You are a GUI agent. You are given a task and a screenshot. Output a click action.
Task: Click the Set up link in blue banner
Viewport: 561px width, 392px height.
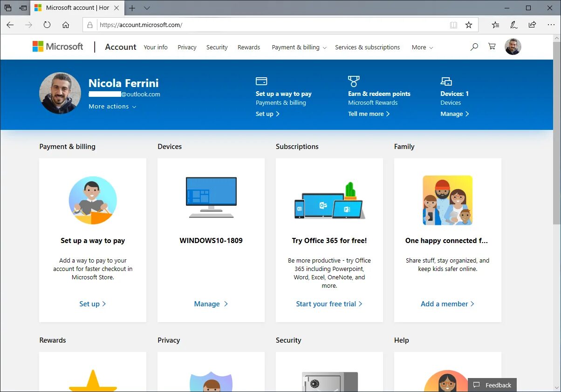click(267, 114)
